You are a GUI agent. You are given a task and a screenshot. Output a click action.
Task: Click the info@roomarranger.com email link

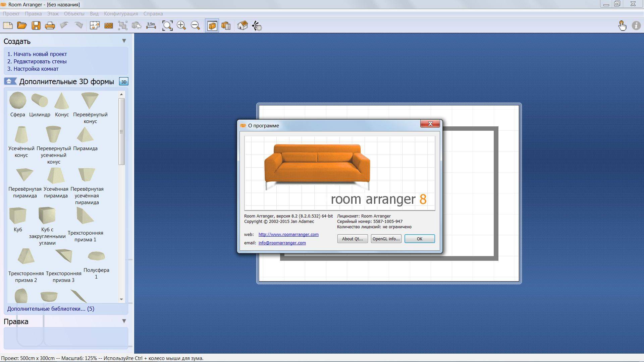[x=282, y=243]
